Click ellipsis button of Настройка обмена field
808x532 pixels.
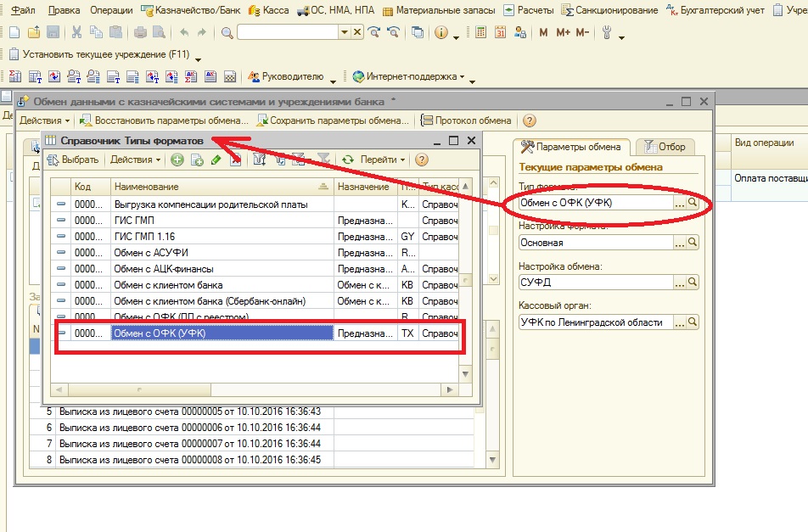point(680,283)
